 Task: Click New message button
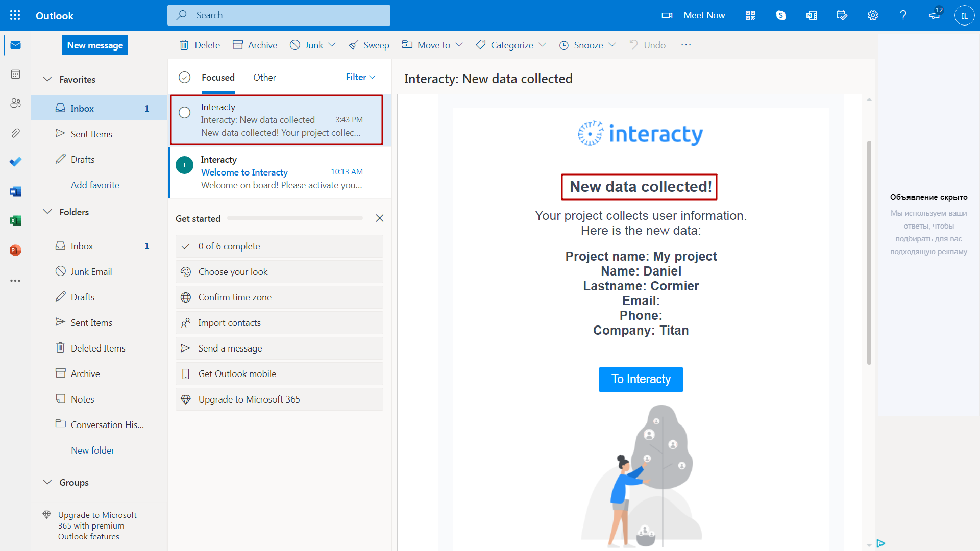pyautogui.click(x=95, y=45)
